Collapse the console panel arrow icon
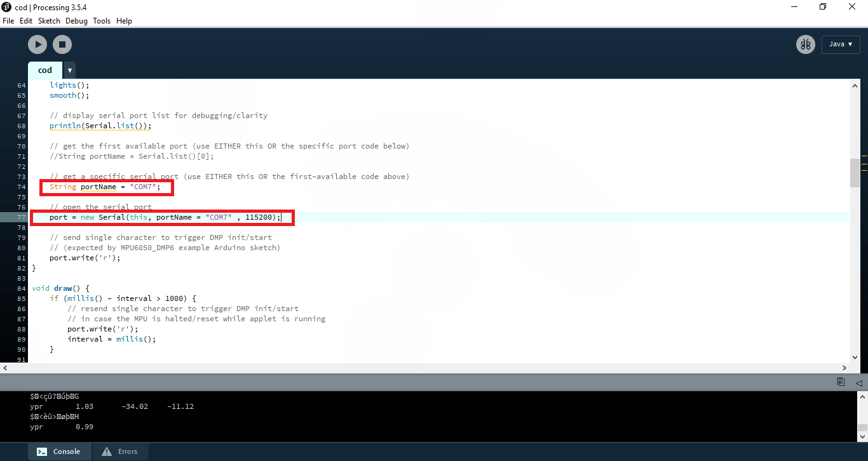The width and height of the screenshot is (868, 461). 858,382
